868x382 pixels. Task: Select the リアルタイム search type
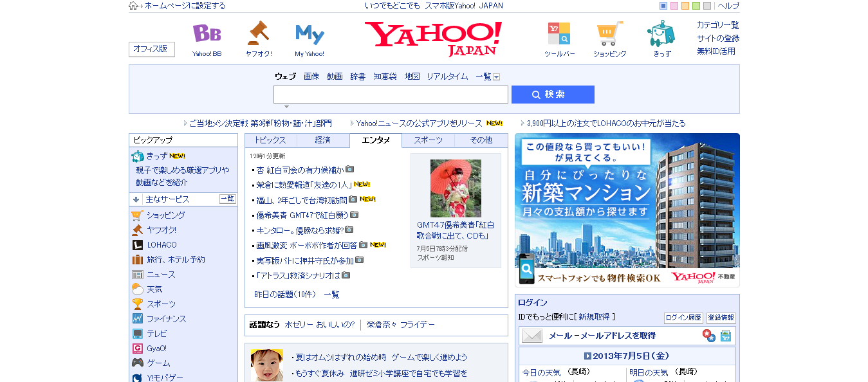coord(447,77)
